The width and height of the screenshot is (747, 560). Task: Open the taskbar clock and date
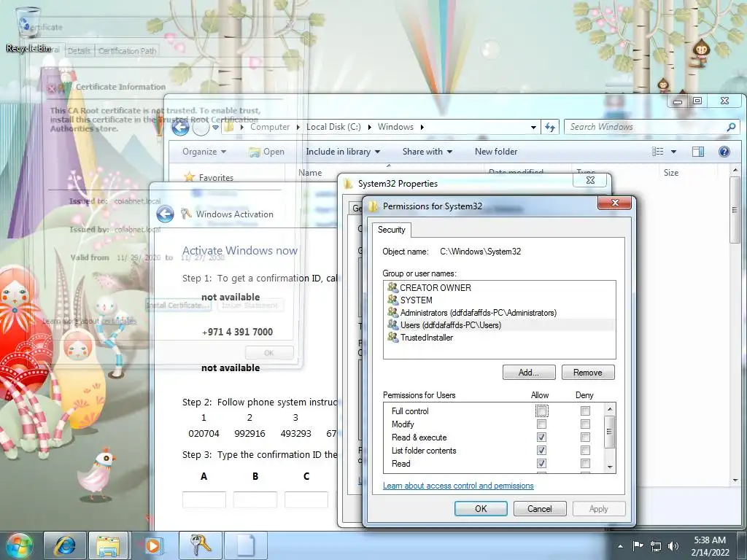click(710, 546)
